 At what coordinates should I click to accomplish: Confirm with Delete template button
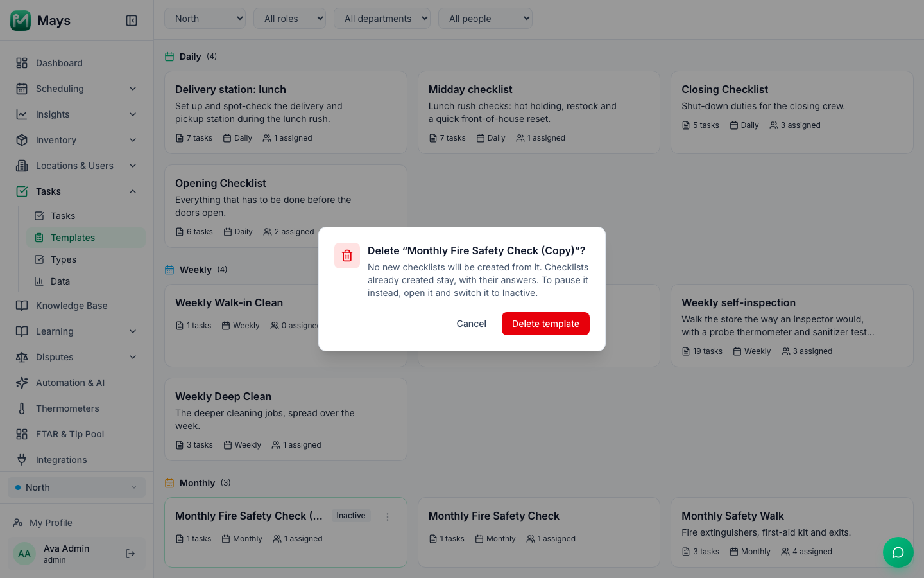click(545, 324)
